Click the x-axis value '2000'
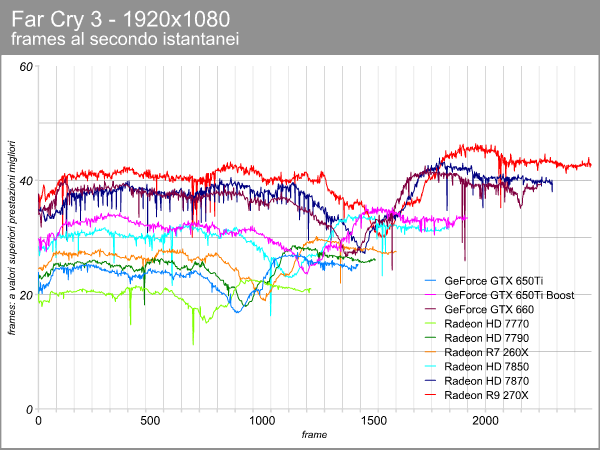The height and width of the screenshot is (450, 600). (485, 421)
